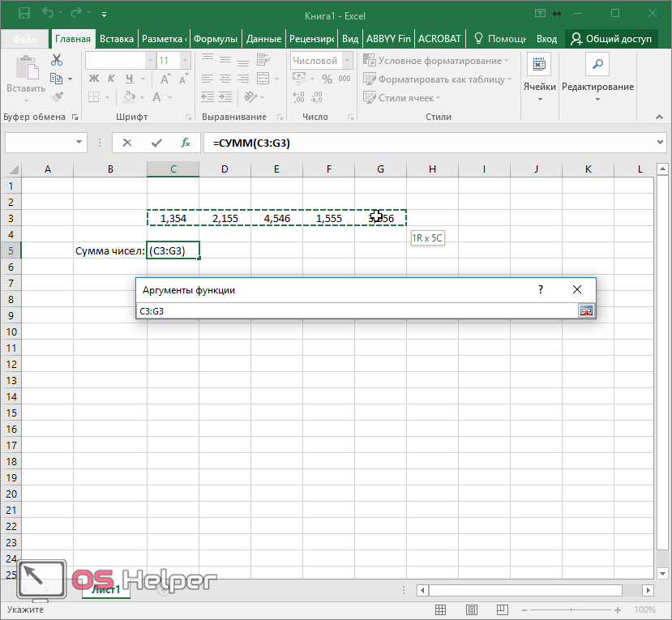
Task: Click the Page Break Preview icon
Action: coord(503,609)
